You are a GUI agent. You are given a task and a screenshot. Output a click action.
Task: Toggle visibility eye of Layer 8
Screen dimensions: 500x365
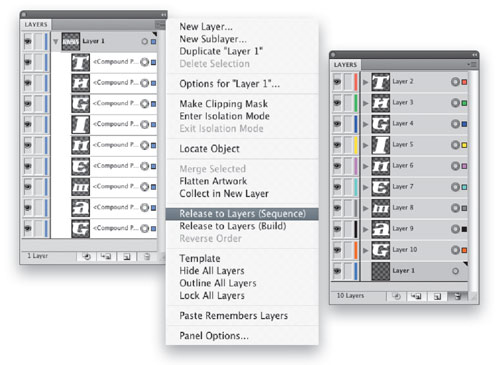[x=337, y=208]
